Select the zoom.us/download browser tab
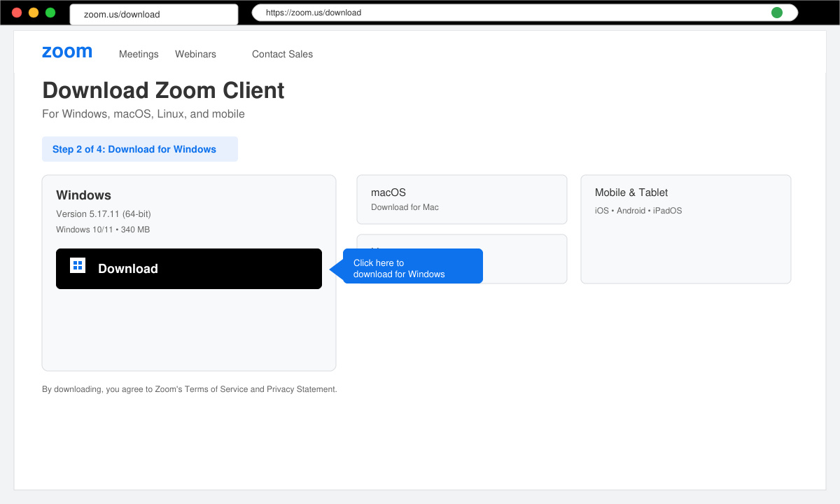The height and width of the screenshot is (504, 840). (x=154, y=14)
